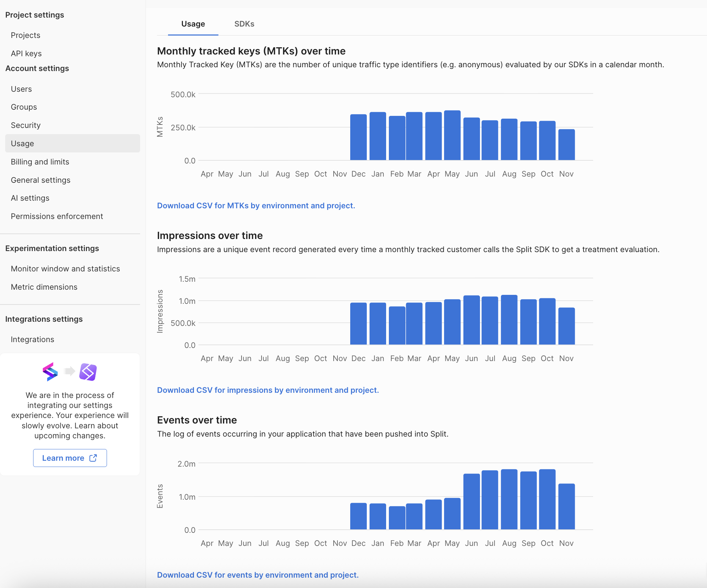Download CSV for MTKs by environment

(x=256, y=206)
